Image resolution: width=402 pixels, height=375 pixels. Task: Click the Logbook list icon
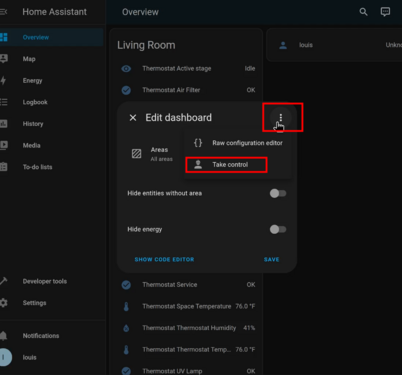pos(4,102)
